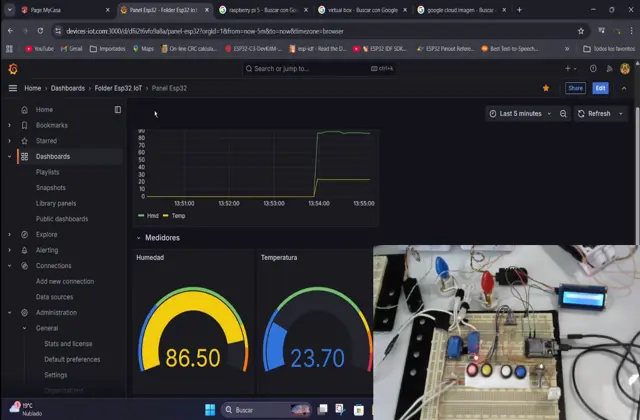
Task: Toggle the Temp series in graph legend
Action: (173, 215)
